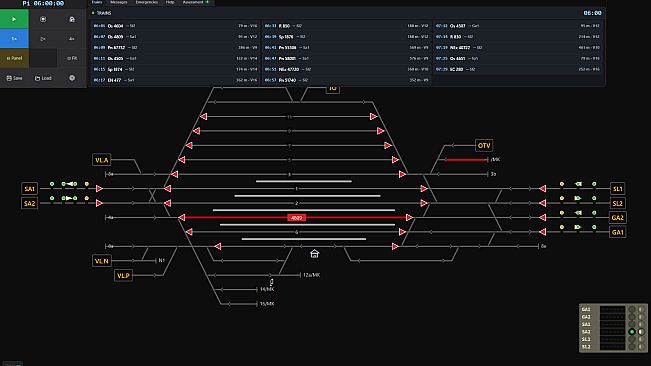This screenshot has width=651, height=366.
Task: Click the right red signal on track 2
Action: click(424, 203)
